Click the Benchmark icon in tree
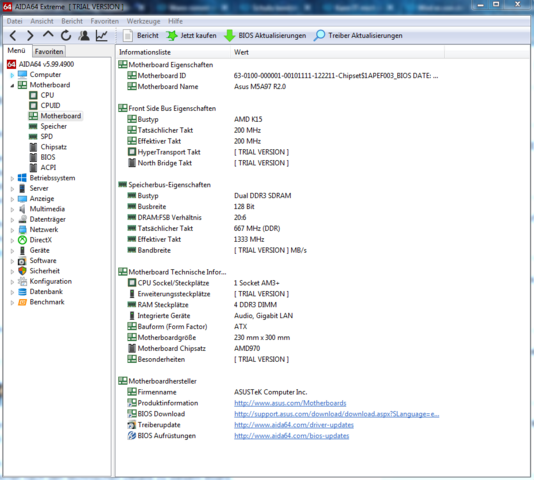Image resolution: width=534 pixels, height=480 pixels. [x=22, y=302]
